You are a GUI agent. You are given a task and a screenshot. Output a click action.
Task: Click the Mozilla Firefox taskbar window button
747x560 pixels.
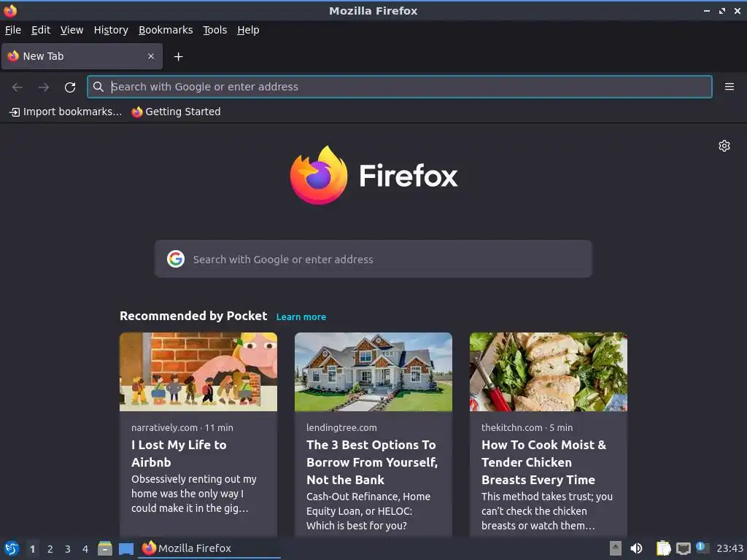[209, 548]
